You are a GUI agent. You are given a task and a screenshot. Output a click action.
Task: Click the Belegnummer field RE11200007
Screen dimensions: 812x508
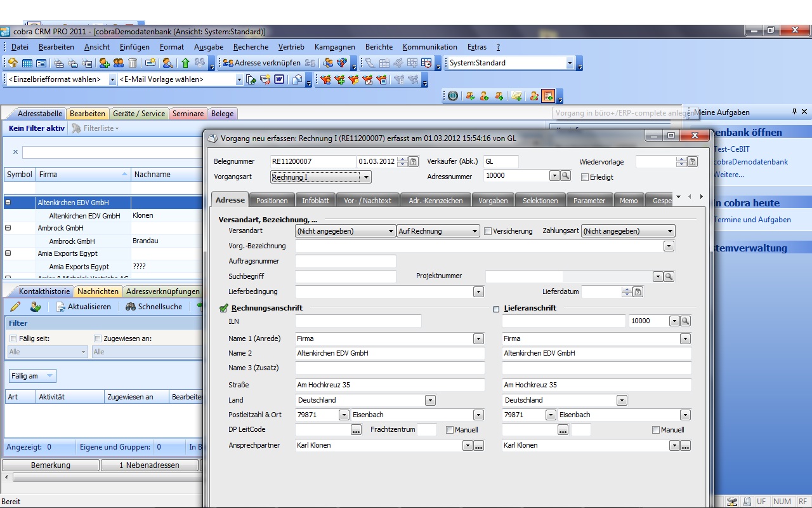pyautogui.click(x=313, y=162)
